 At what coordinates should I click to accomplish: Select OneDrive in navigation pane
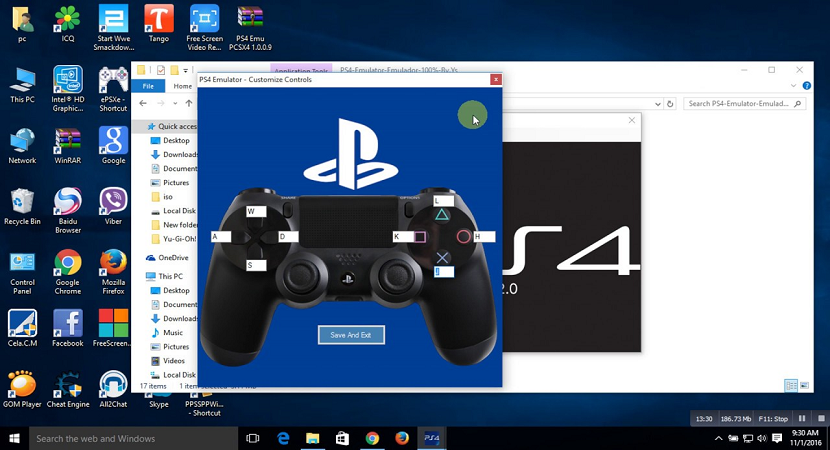[167, 257]
